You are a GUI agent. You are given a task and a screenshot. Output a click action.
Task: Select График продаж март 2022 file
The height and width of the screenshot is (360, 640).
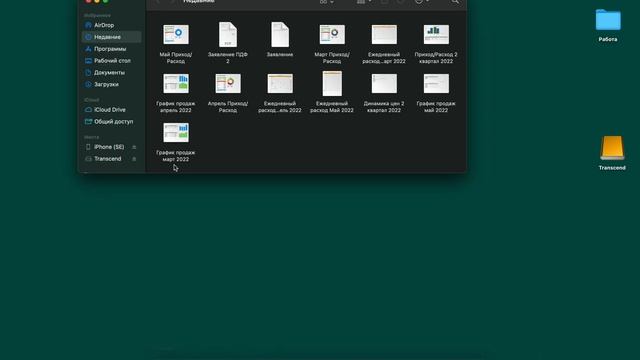pyautogui.click(x=176, y=133)
